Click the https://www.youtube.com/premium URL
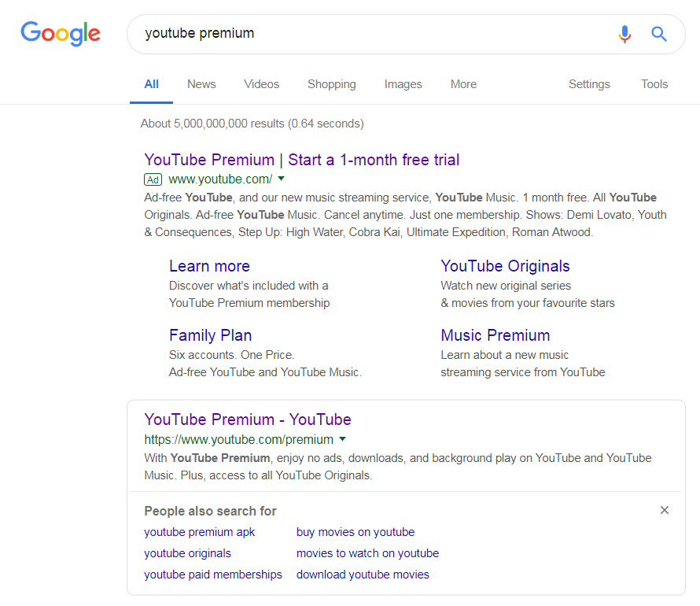Viewport: 700px width, 606px height. click(239, 439)
